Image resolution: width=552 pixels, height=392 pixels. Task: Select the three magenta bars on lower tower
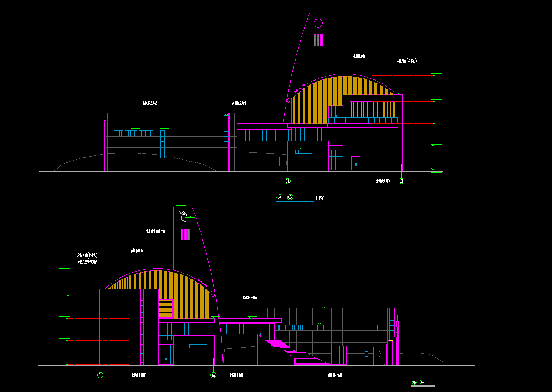pos(185,235)
